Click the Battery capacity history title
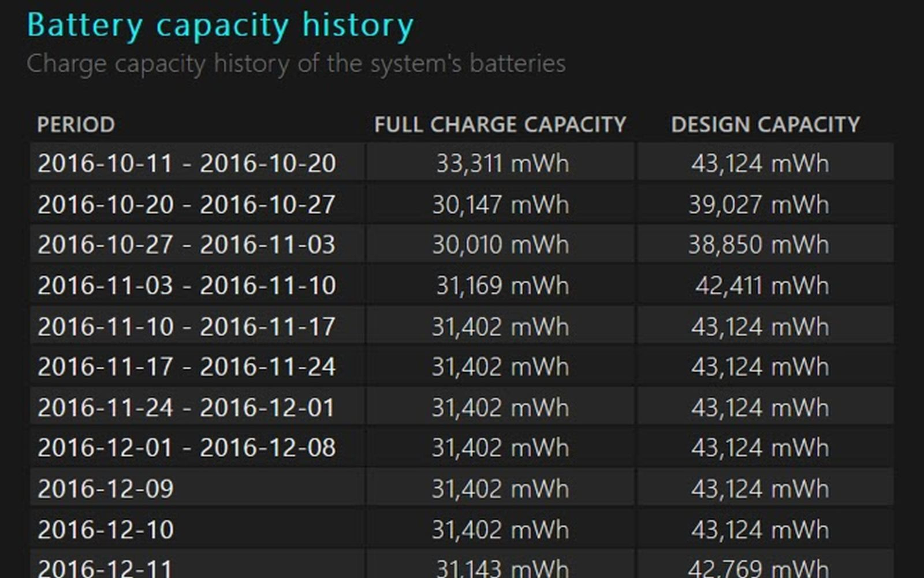 click(x=219, y=25)
